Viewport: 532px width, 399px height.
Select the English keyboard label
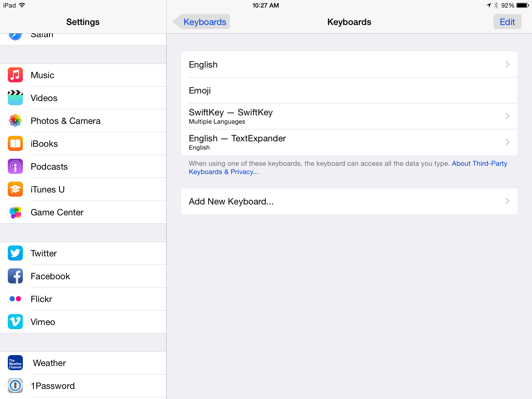(203, 65)
